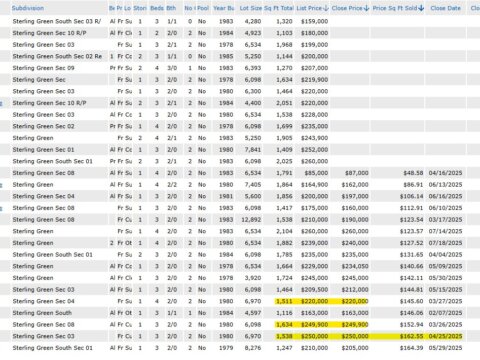Click the $252,000 list price cell
The image size is (480, 360).
pyautogui.click(x=314, y=150)
